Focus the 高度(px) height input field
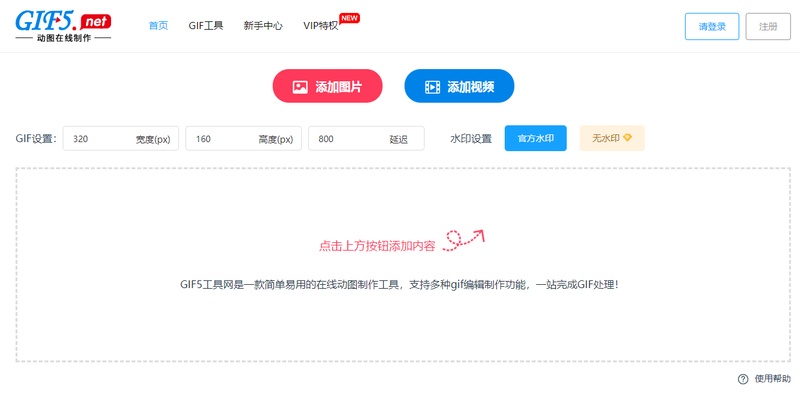 point(243,138)
